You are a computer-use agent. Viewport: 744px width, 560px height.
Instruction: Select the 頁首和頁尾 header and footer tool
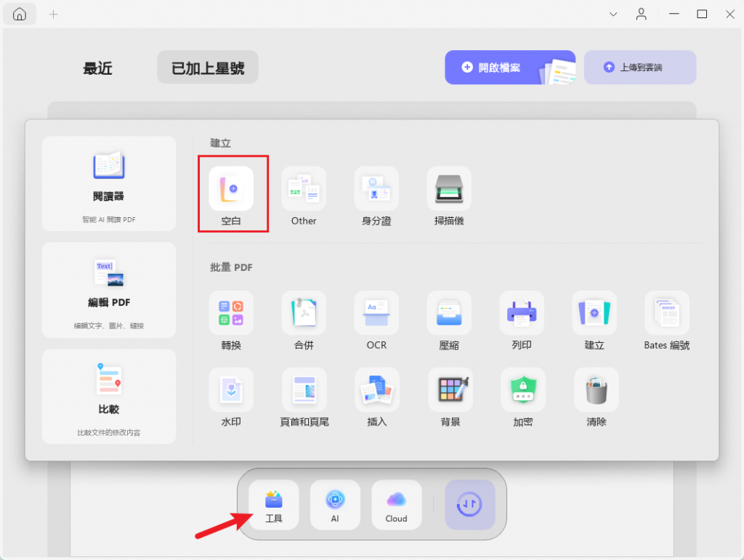pyautogui.click(x=304, y=390)
